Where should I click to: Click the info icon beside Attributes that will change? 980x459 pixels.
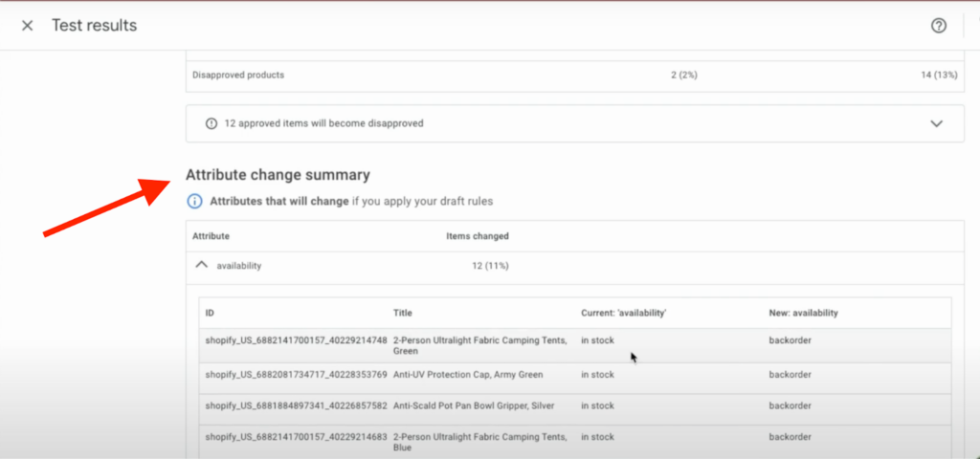195,202
